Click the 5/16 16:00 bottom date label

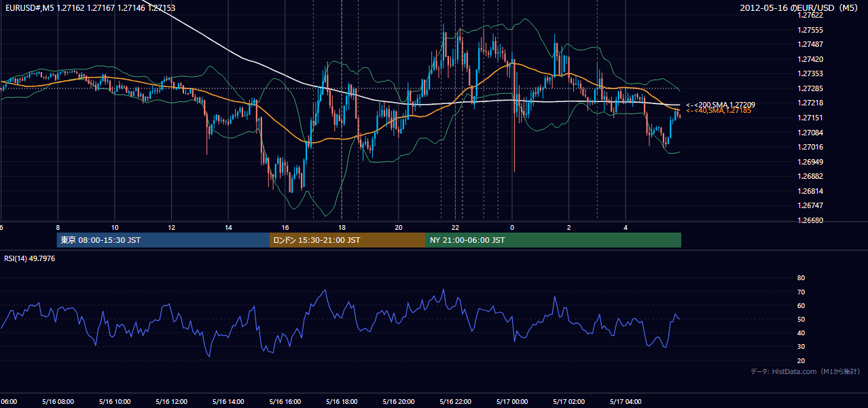click(285, 402)
